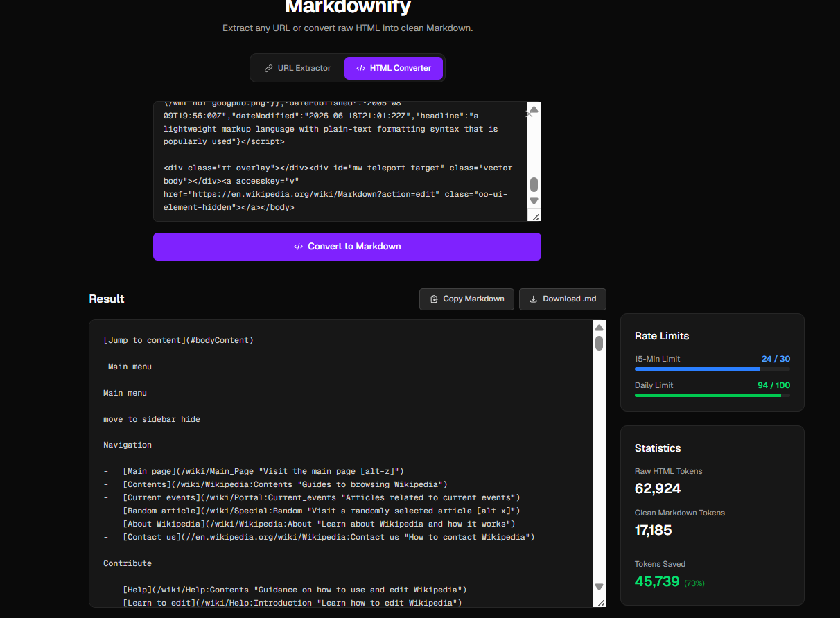The height and width of the screenshot is (618, 840).
Task: Click the '(73%)' savings percentage
Action: tap(694, 583)
